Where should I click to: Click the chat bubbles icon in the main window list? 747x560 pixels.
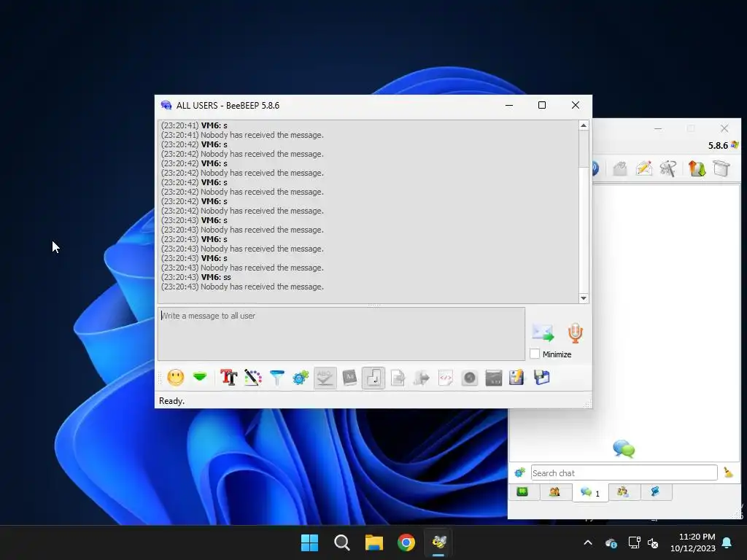pyautogui.click(x=624, y=448)
